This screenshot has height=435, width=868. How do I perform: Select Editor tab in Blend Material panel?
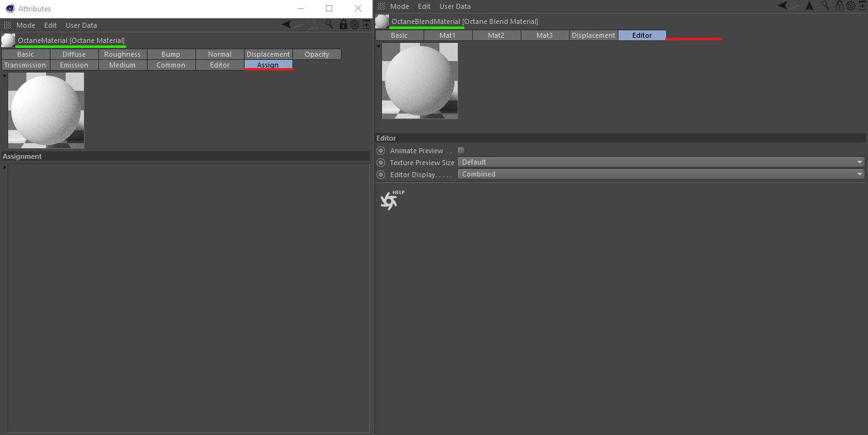point(642,35)
